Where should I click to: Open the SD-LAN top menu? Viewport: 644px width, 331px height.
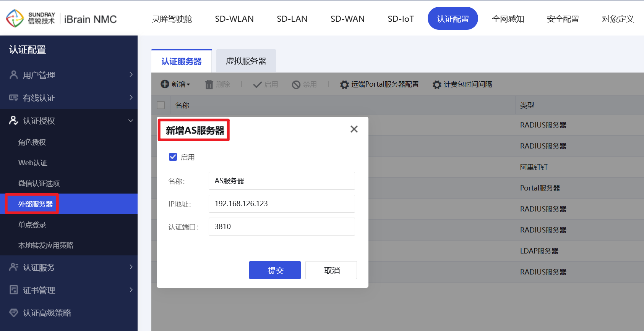coord(292,19)
